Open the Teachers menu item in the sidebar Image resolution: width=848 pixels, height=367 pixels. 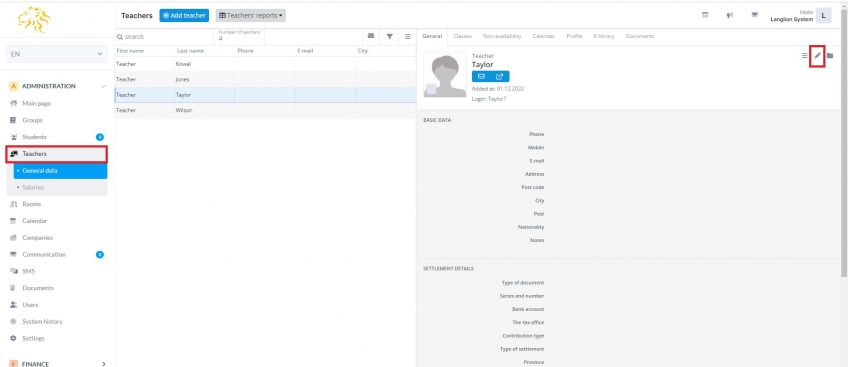tap(57, 154)
